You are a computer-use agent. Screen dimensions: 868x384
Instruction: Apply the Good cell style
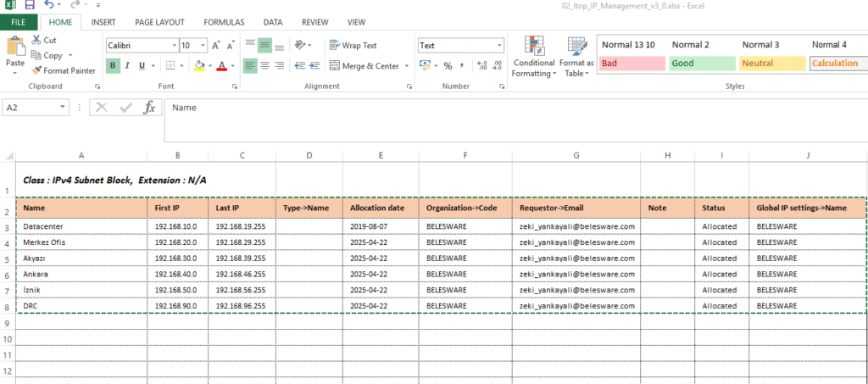[701, 63]
